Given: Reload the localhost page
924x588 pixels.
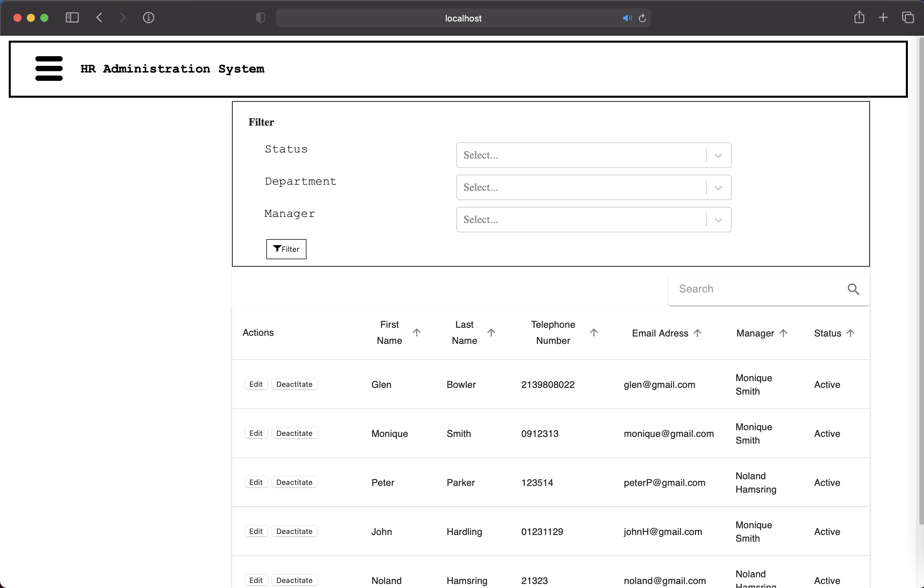Looking at the screenshot, I should click(x=642, y=18).
